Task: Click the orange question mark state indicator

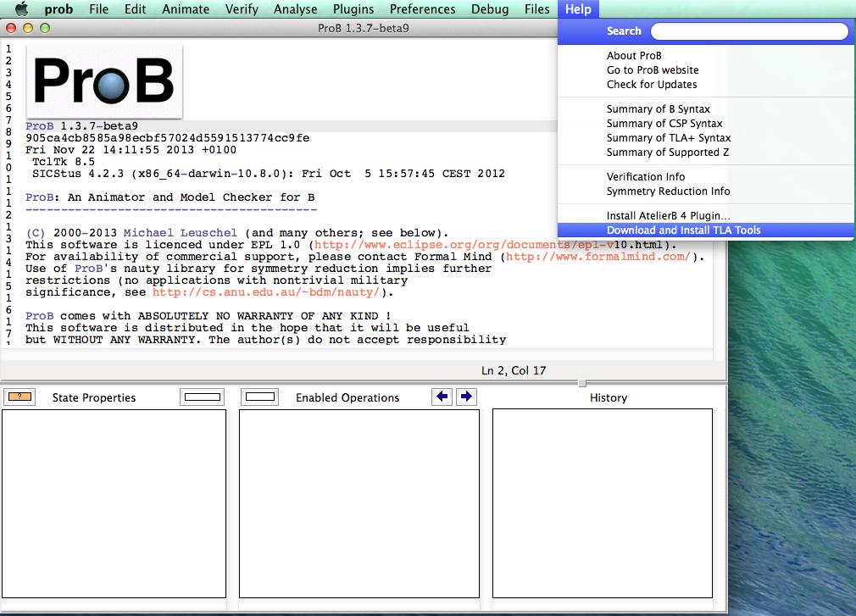Action: click(x=19, y=397)
